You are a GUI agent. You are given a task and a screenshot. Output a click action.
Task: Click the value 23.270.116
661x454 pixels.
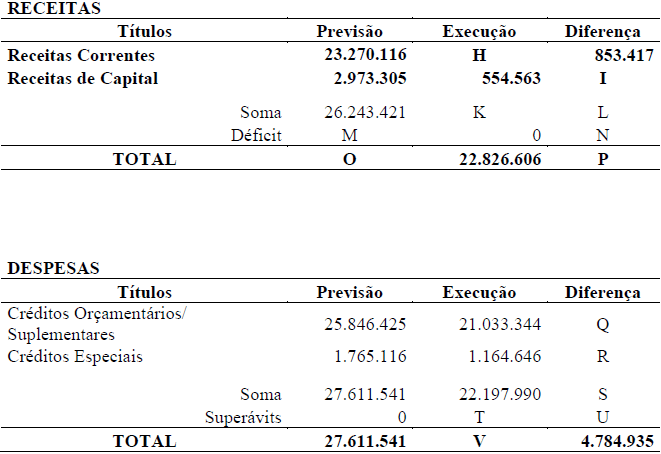(366, 56)
